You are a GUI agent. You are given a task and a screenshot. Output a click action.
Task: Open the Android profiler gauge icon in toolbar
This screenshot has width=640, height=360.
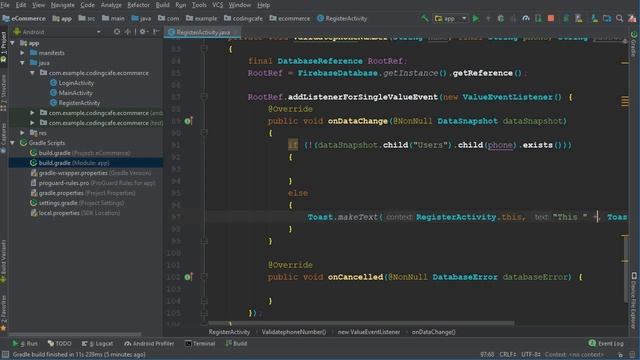tap(526, 18)
